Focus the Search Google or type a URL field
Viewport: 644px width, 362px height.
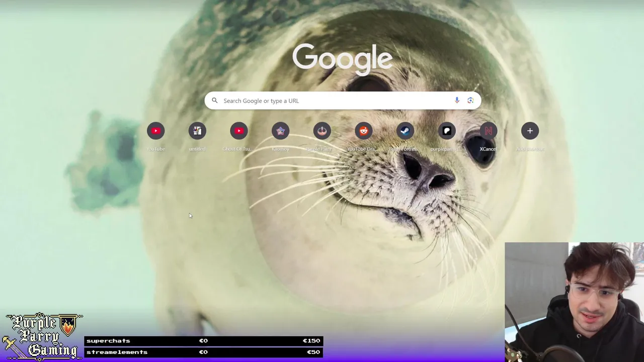(343, 101)
